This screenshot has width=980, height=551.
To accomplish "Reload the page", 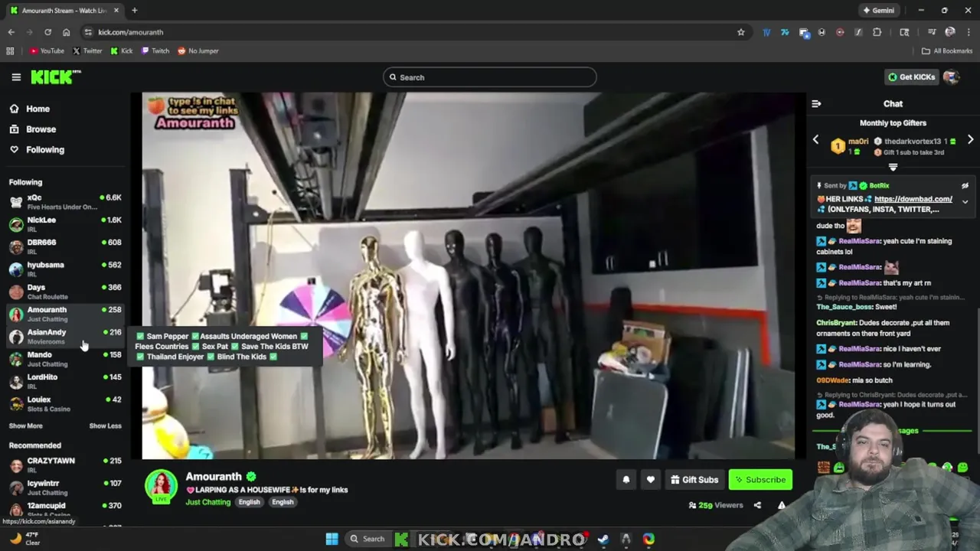I will click(47, 32).
